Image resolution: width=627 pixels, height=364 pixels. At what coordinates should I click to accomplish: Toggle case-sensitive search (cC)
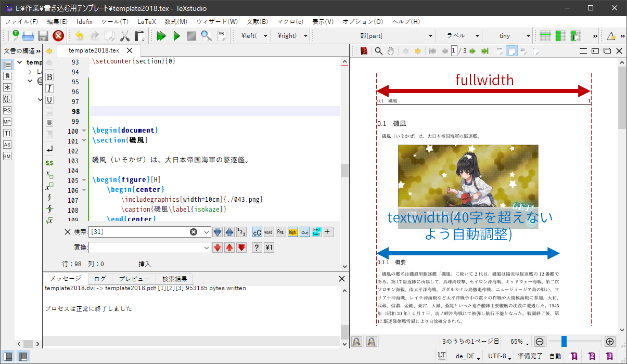(257, 232)
